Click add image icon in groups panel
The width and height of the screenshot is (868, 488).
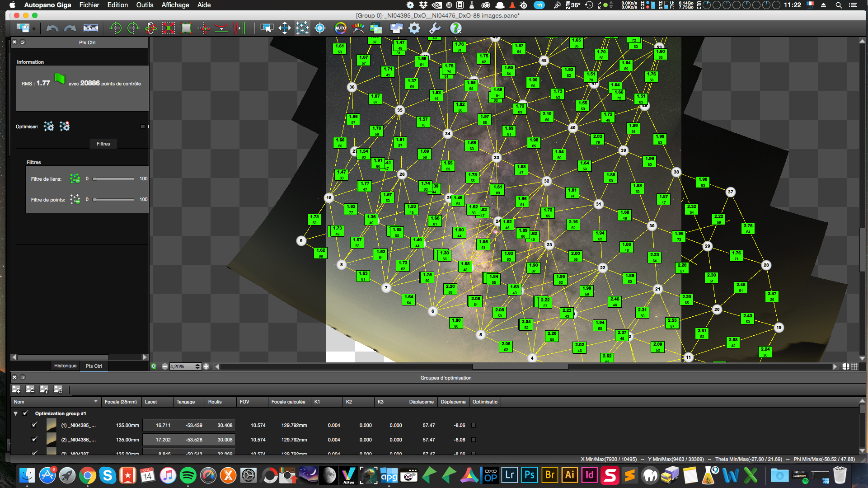coord(16,389)
